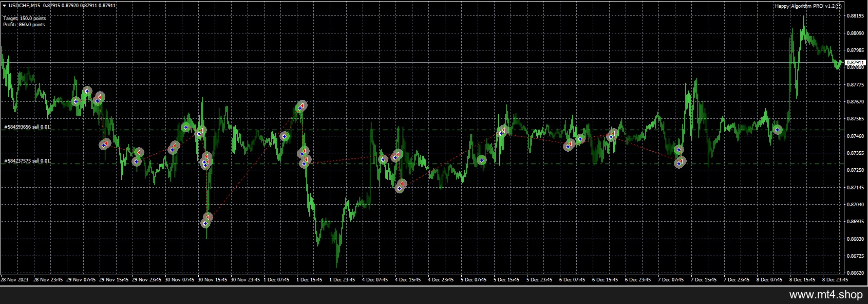Click the '8 Dec 07:45' time axis label
The height and width of the screenshot is (304, 868).
(x=769, y=280)
